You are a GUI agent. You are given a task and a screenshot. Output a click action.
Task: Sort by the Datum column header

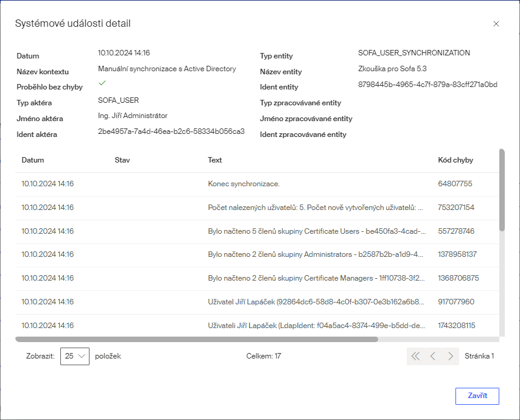33,159
